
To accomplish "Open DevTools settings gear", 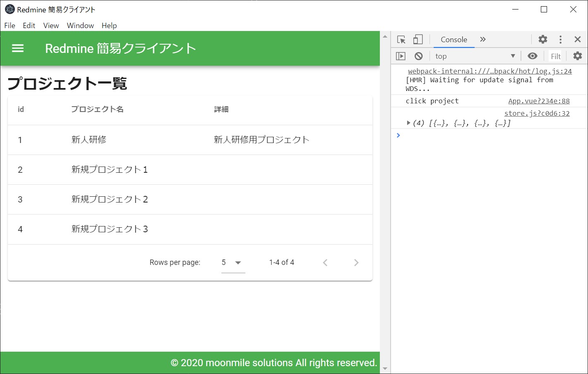I will pos(542,40).
